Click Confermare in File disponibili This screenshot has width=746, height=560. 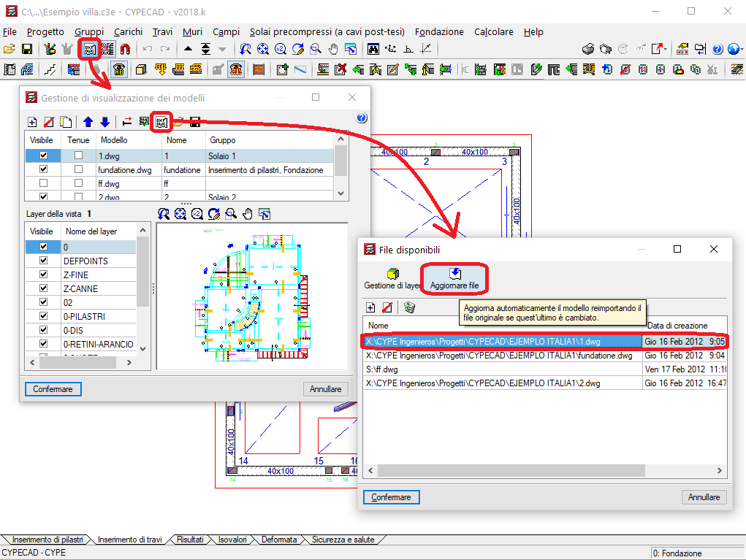click(x=391, y=497)
